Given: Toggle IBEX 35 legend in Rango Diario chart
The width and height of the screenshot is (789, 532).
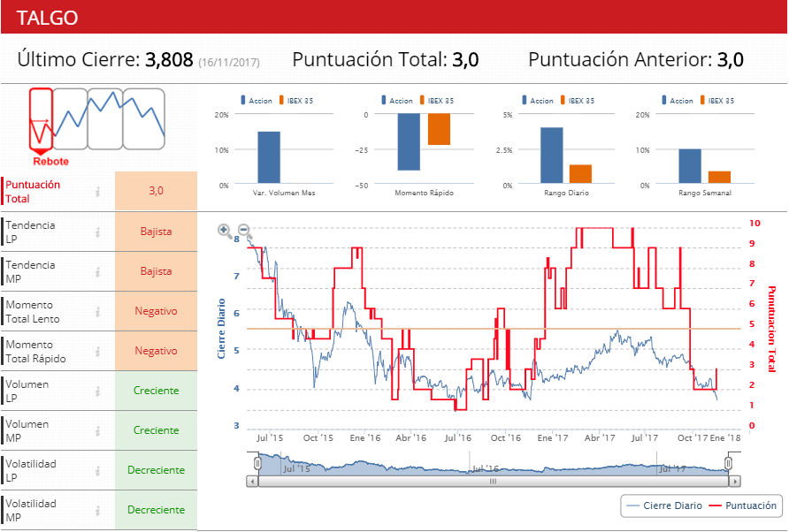Looking at the screenshot, I should (x=578, y=101).
